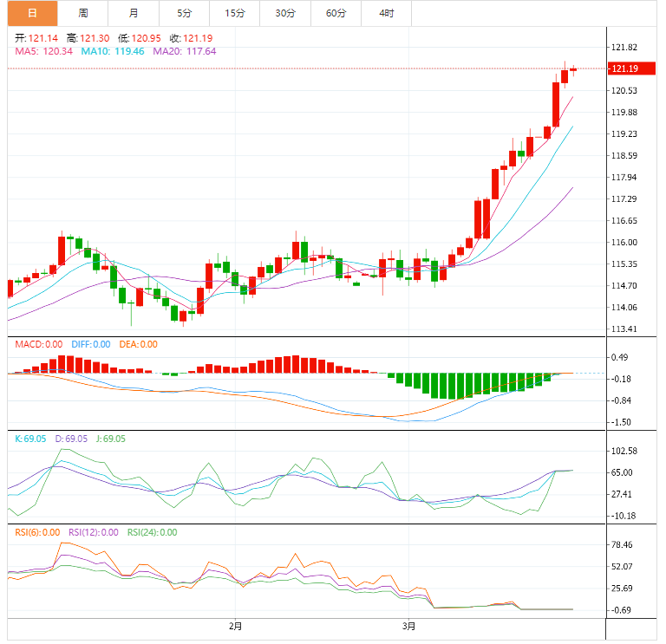This screenshot has height=644, width=666.
Task: Click the RSI(6):0.00 indicator label
Action: pos(38,532)
